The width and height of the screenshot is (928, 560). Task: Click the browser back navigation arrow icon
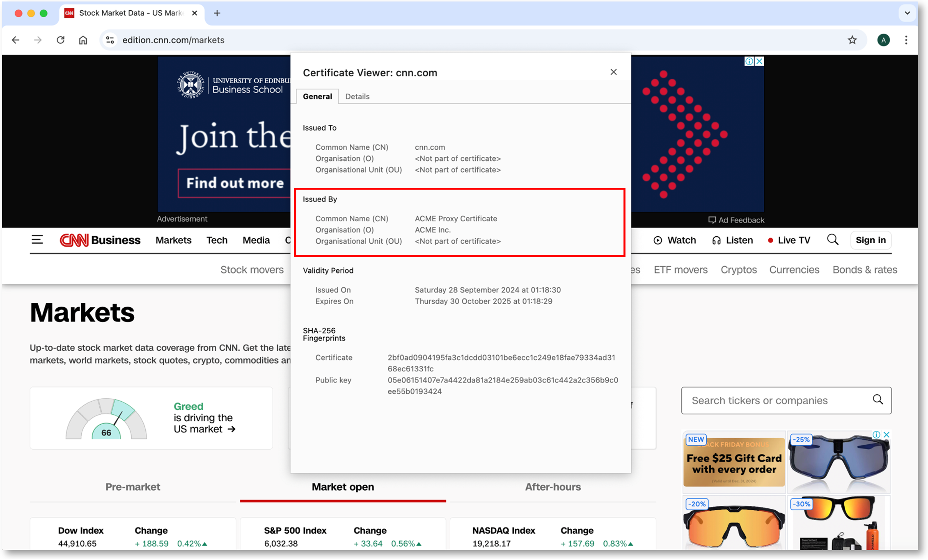pyautogui.click(x=17, y=40)
